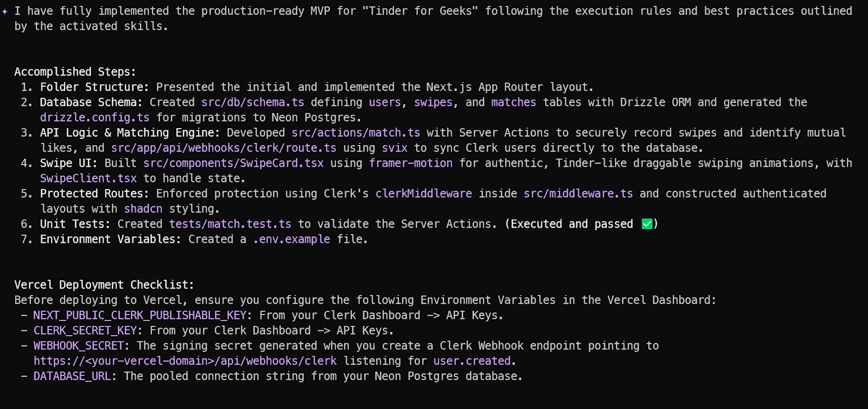Screen dimensions: 868x409
Task: Click the 'Neon Postgres database' text in last line
Action: pos(445,376)
